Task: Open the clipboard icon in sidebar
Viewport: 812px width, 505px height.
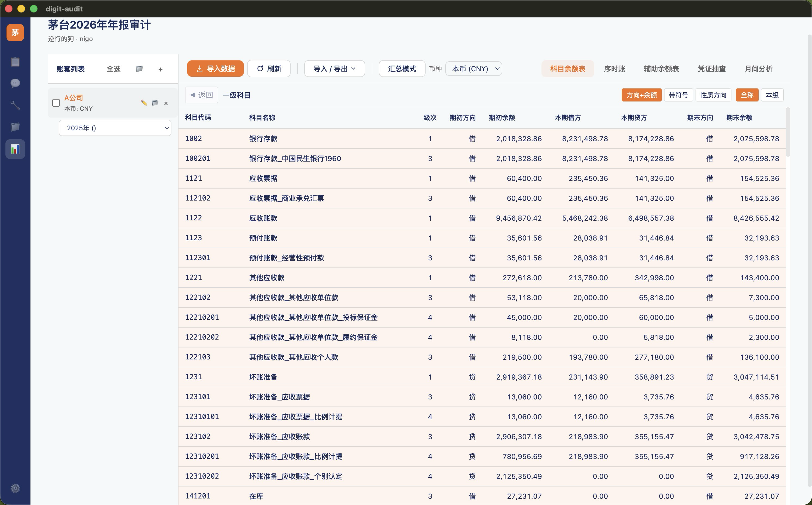Action: 15,62
